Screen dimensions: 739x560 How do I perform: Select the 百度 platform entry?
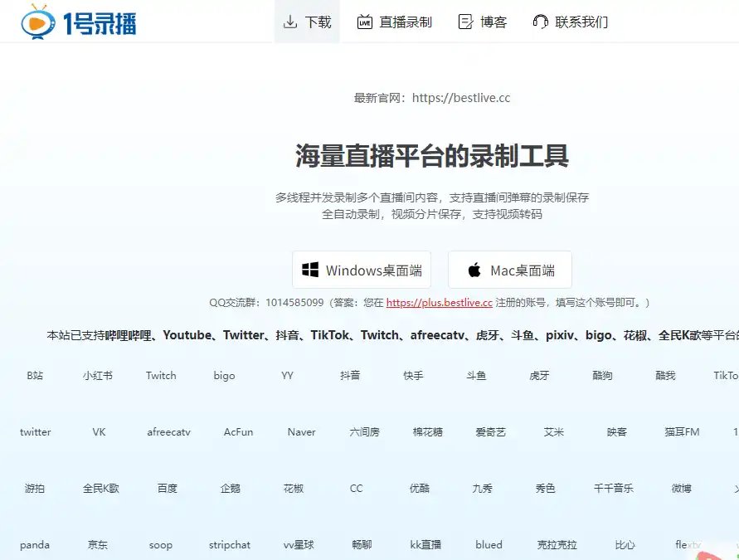pyautogui.click(x=168, y=489)
